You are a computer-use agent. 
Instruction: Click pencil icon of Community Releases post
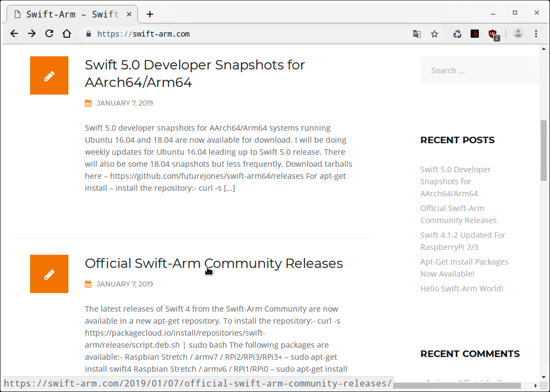point(49,274)
